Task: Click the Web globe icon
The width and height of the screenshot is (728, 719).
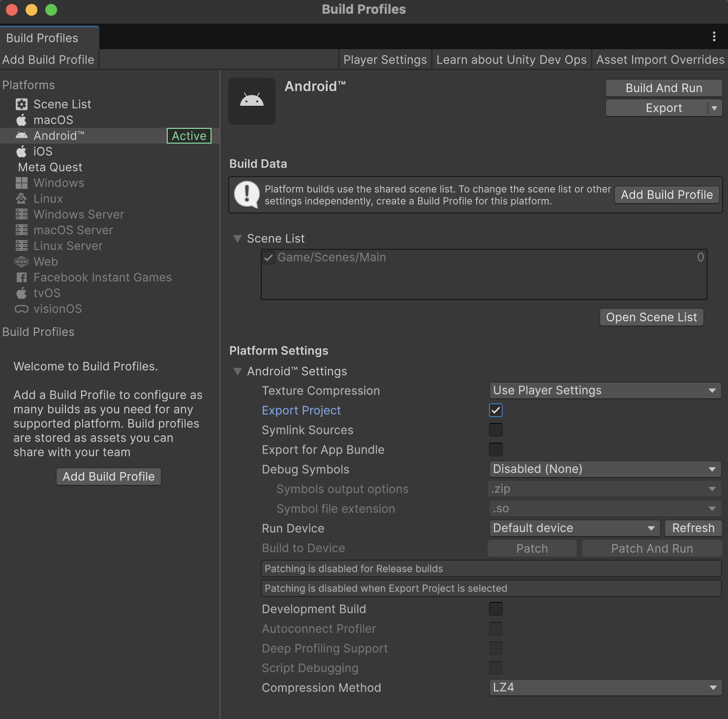Action: click(x=22, y=262)
